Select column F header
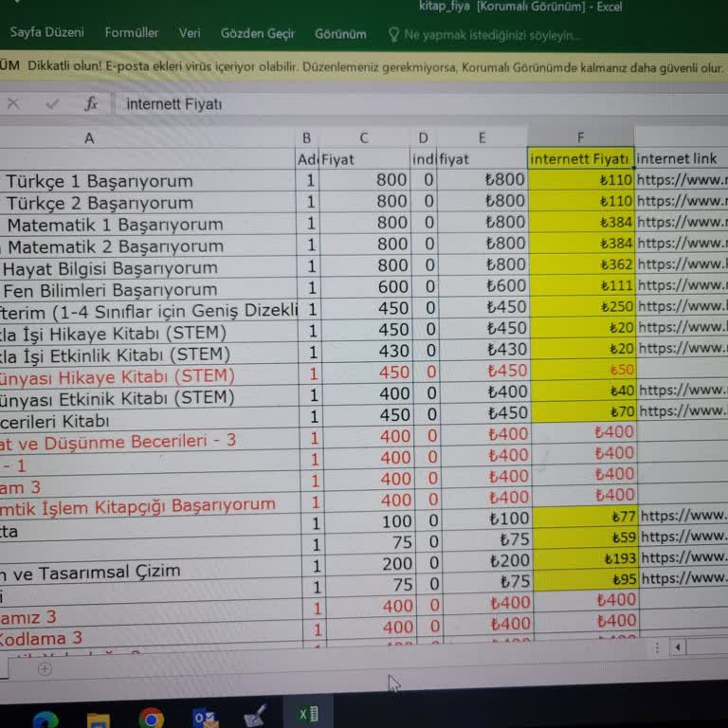 click(580, 138)
